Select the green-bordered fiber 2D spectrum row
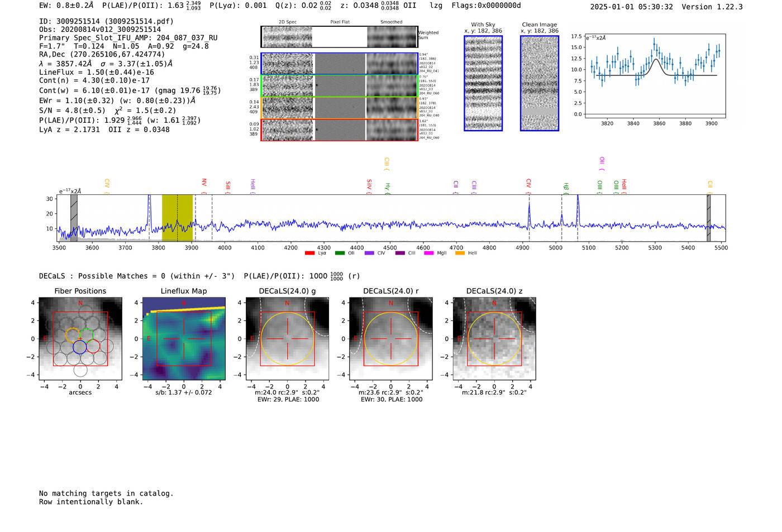 click(x=340, y=86)
